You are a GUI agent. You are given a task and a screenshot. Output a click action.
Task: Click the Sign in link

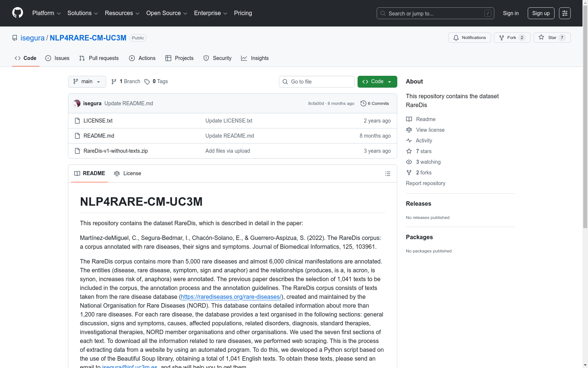[511, 13]
